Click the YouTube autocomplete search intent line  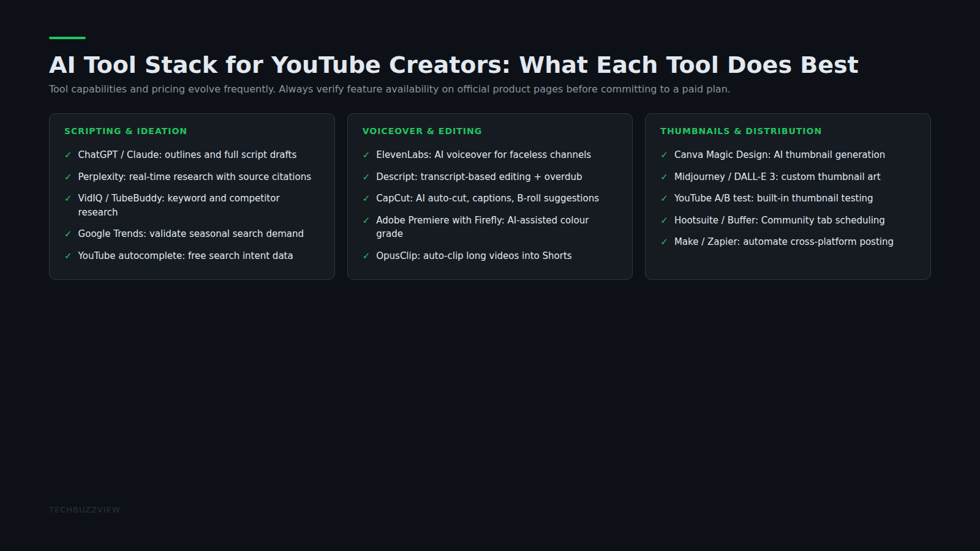pos(186,256)
